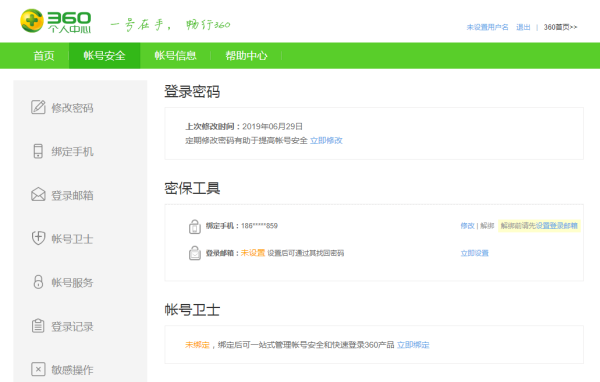Click the lock icon beside 绑定手机 row

195,227
